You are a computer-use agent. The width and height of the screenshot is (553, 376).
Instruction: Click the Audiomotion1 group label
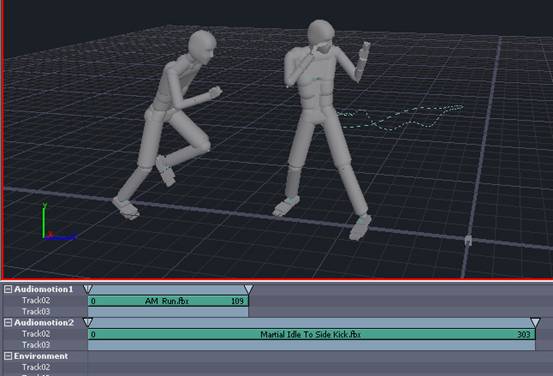(43, 290)
